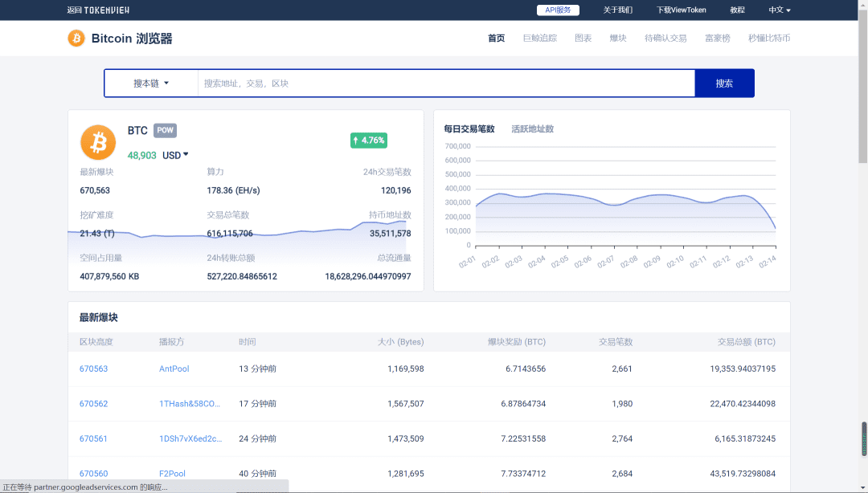
Task: Click the block size 1,169,598 cell
Action: [x=406, y=369]
